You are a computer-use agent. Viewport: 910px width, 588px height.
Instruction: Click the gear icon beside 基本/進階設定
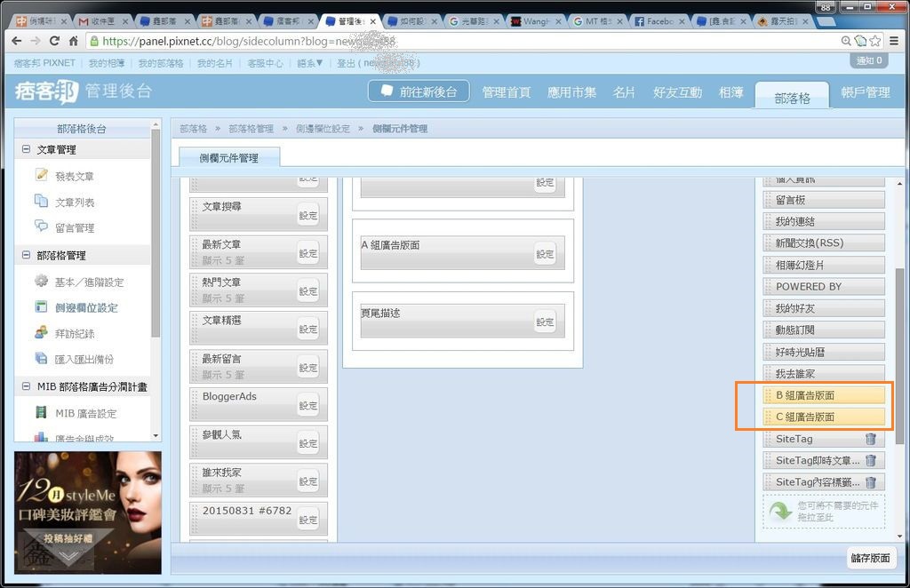tap(41, 281)
